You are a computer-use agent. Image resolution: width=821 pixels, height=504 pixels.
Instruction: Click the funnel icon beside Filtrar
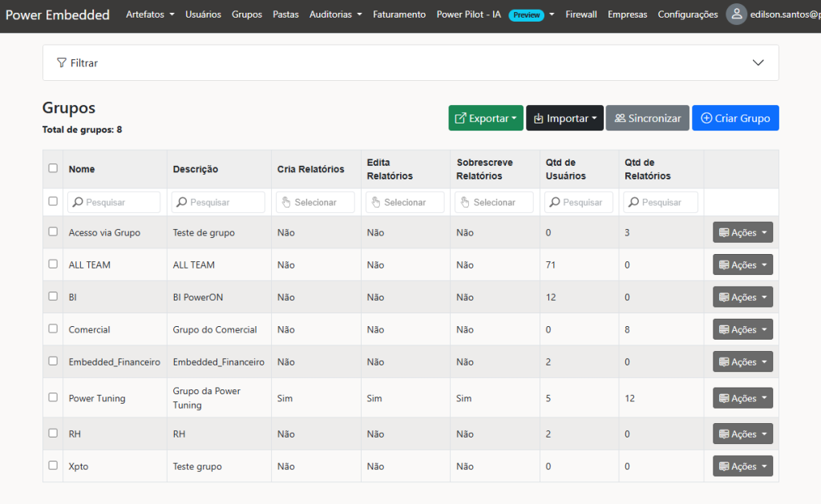62,62
